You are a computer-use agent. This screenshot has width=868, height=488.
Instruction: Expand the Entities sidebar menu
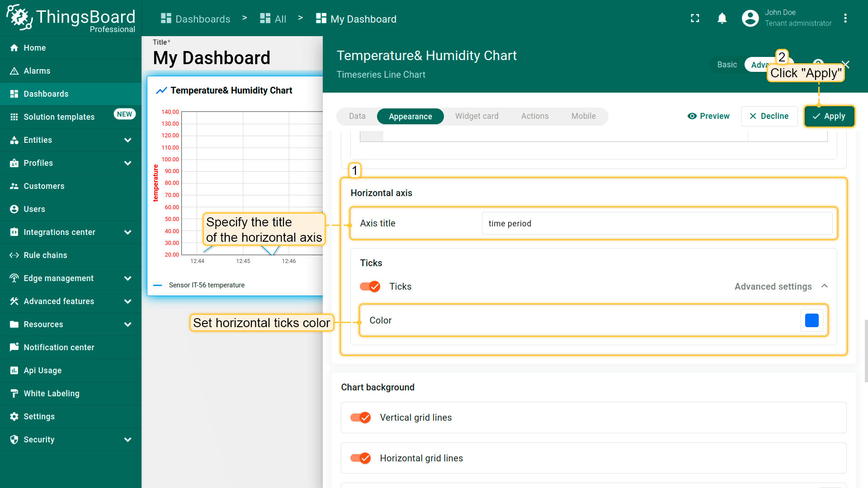click(x=127, y=140)
